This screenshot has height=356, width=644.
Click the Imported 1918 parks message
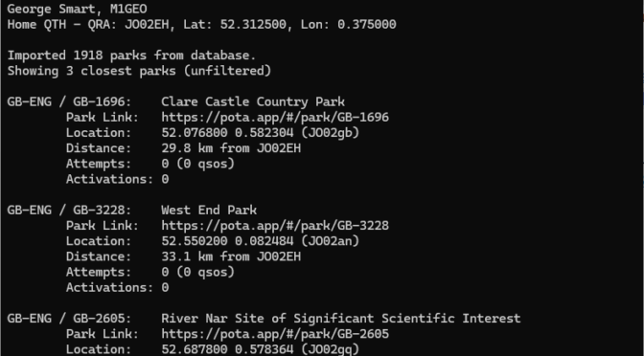[x=131, y=56]
